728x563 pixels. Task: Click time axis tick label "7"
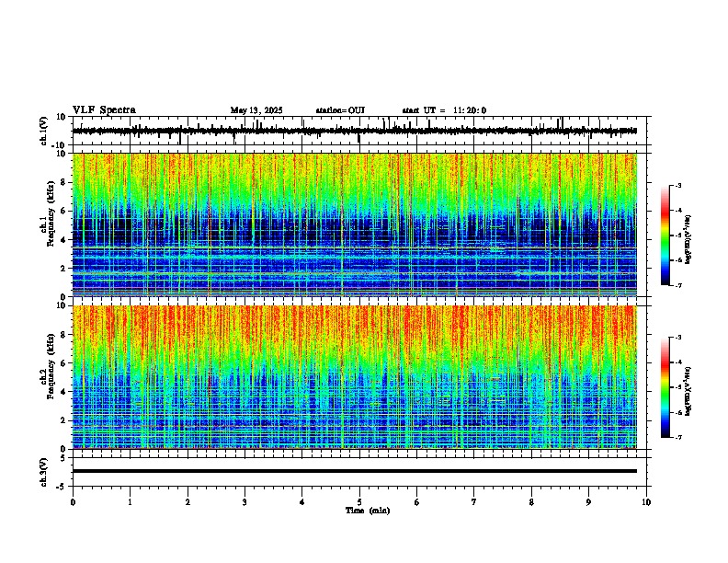click(x=474, y=502)
